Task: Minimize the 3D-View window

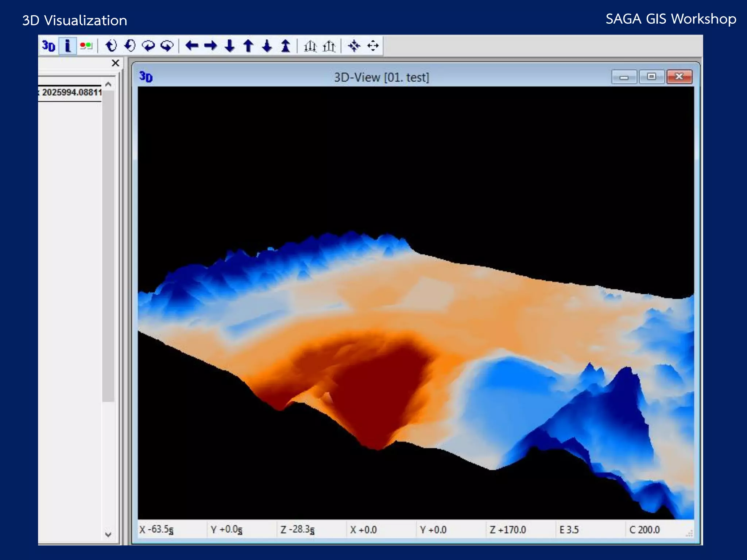Action: tap(624, 77)
